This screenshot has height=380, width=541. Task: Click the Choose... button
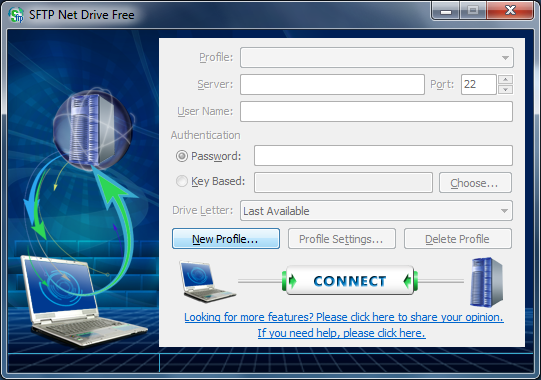click(x=475, y=183)
